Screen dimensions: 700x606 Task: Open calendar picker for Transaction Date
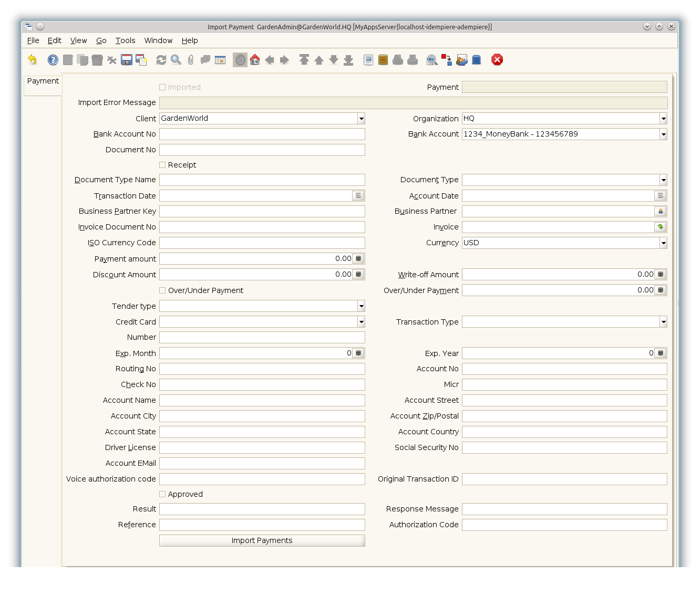coord(358,195)
